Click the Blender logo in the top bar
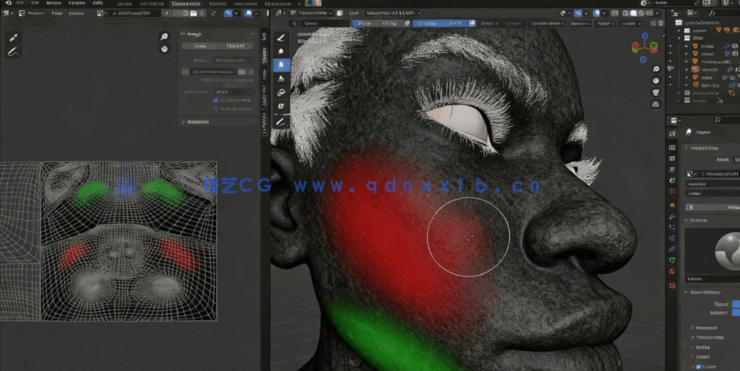The image size is (740, 371). [8, 3]
